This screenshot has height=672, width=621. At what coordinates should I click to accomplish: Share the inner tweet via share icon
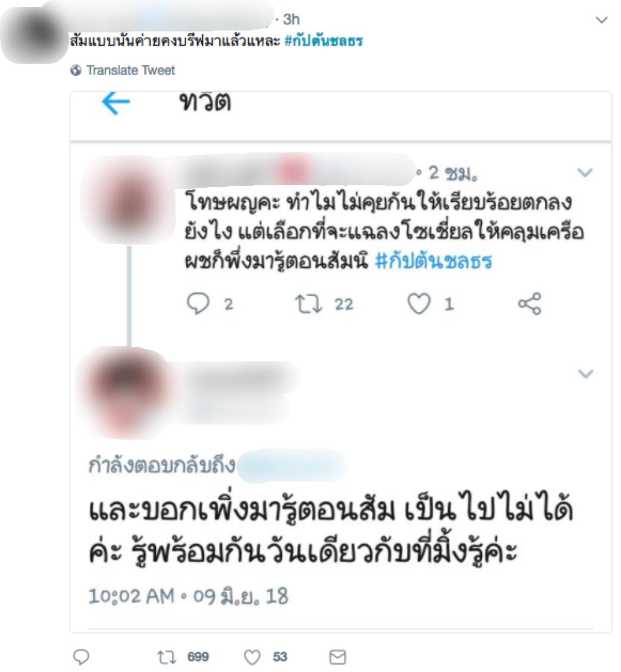(x=529, y=304)
